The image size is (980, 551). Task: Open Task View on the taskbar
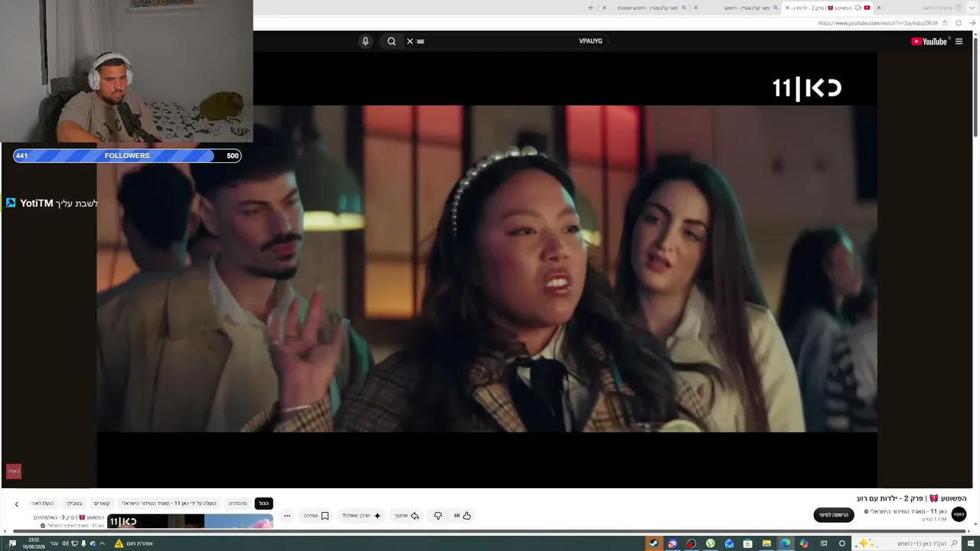click(x=824, y=543)
